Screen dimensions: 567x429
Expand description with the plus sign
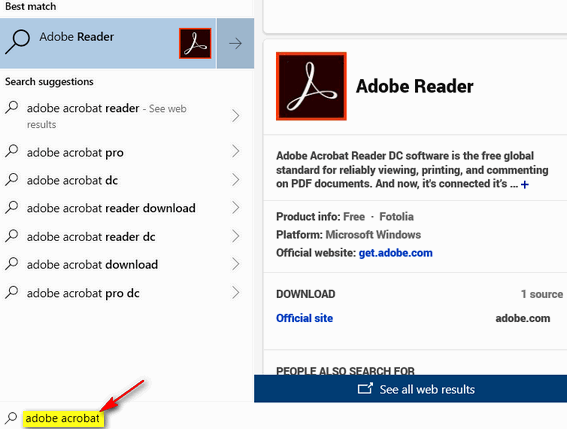[x=525, y=184]
